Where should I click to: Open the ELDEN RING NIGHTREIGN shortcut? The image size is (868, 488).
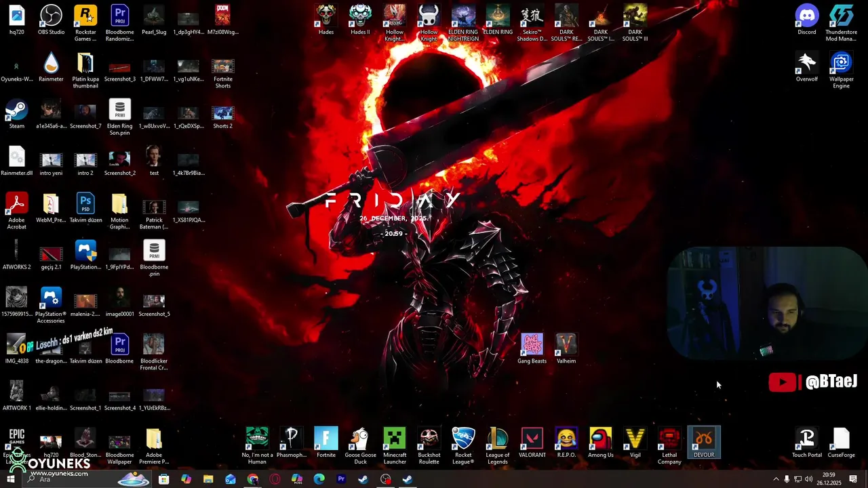pyautogui.click(x=463, y=23)
